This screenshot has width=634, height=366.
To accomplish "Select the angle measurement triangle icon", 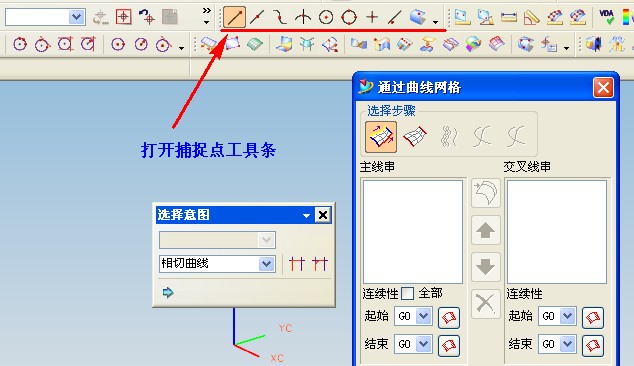I will point(531,17).
